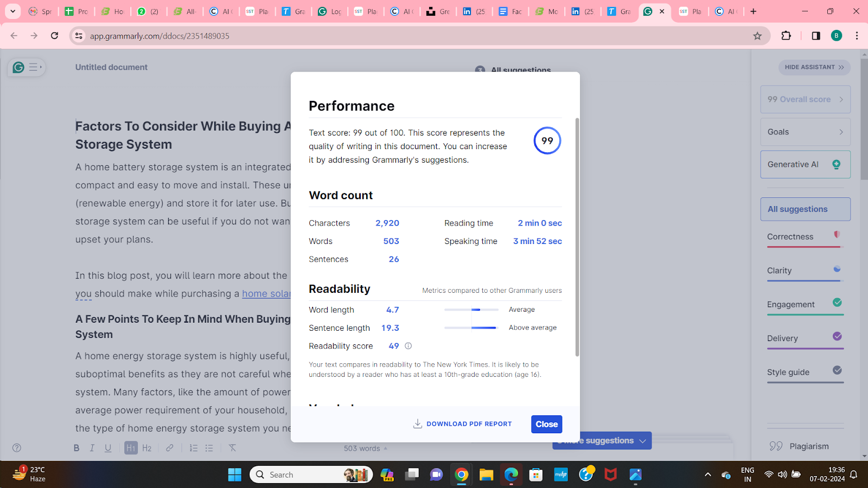Image resolution: width=868 pixels, height=488 pixels.
Task: Click the Reading time 2 min 0 sec
Action: (x=540, y=223)
